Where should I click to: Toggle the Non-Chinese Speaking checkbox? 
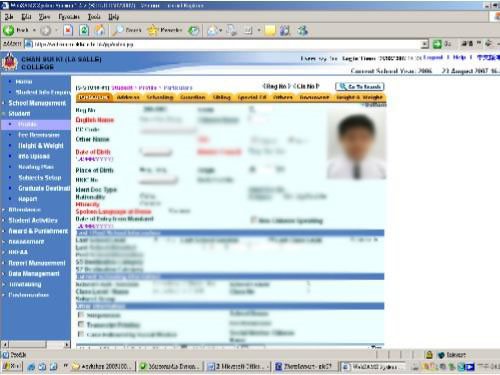click(x=254, y=220)
